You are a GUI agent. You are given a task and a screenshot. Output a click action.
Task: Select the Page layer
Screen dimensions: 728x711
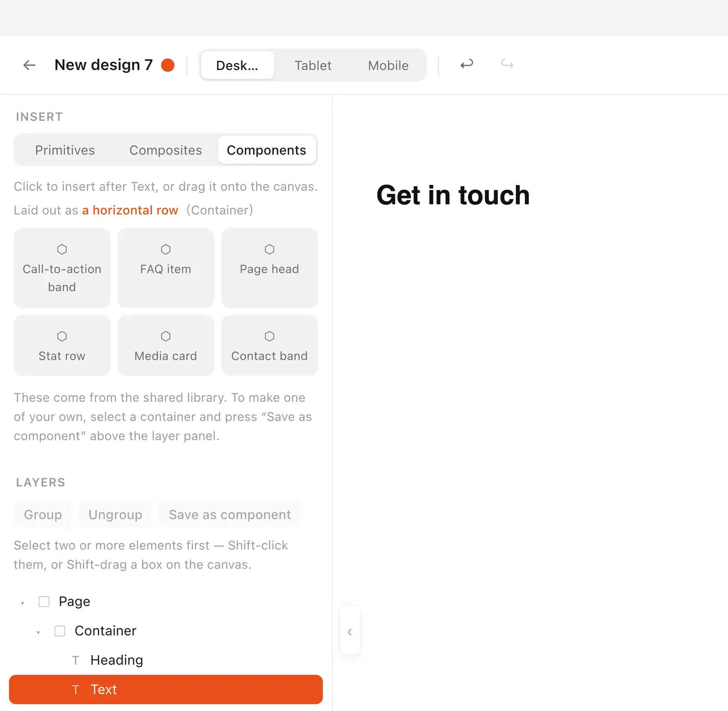(x=166, y=602)
